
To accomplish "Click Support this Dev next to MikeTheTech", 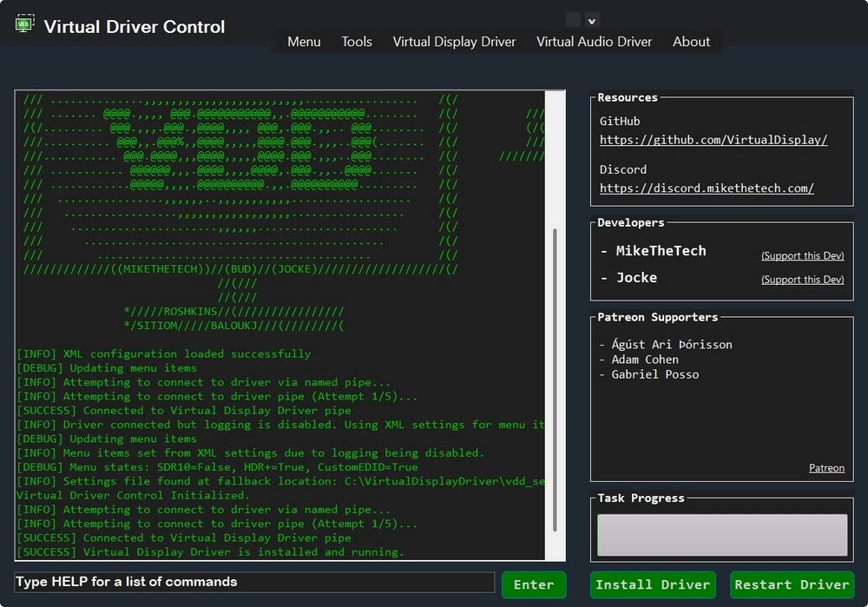I will point(803,255).
